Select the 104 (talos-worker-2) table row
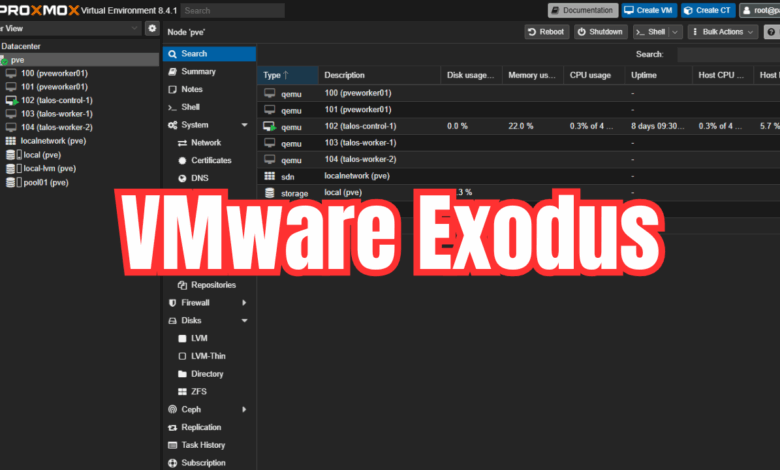The height and width of the screenshot is (470, 780). (x=518, y=160)
